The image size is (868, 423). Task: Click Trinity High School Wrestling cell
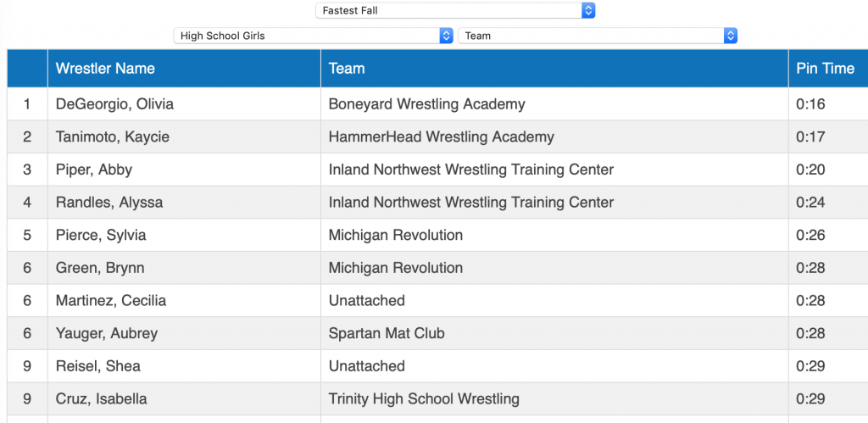pyautogui.click(x=424, y=398)
